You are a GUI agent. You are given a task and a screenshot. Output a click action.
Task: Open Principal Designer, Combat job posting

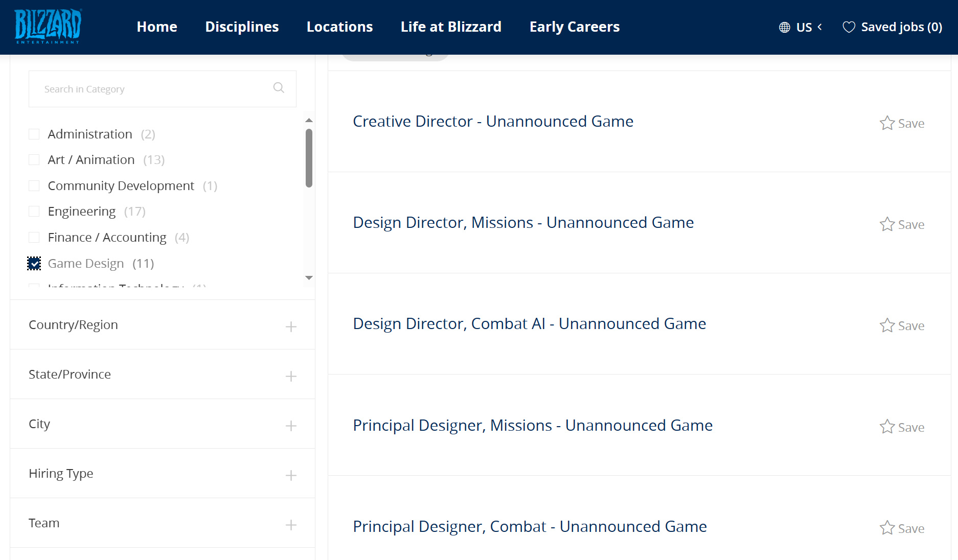coord(530,527)
